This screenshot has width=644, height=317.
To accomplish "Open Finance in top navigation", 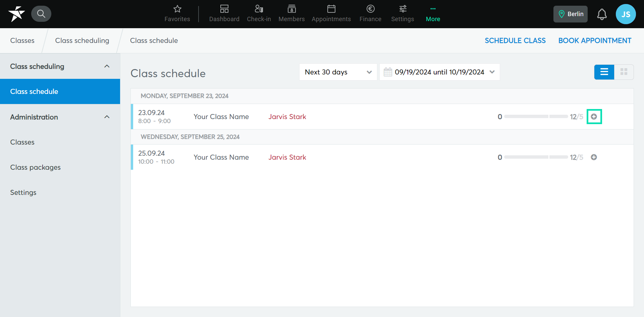I will tap(370, 14).
